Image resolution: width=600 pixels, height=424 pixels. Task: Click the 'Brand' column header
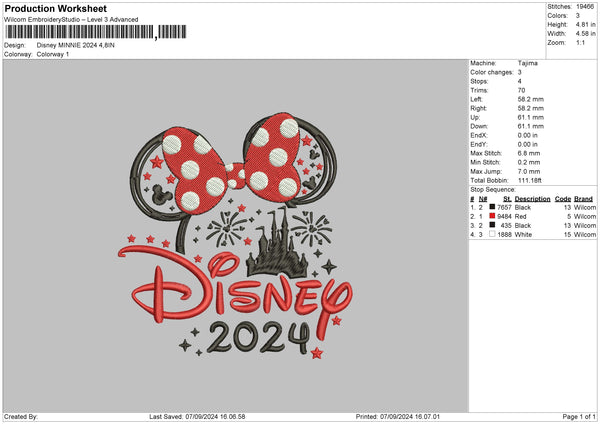click(x=584, y=199)
